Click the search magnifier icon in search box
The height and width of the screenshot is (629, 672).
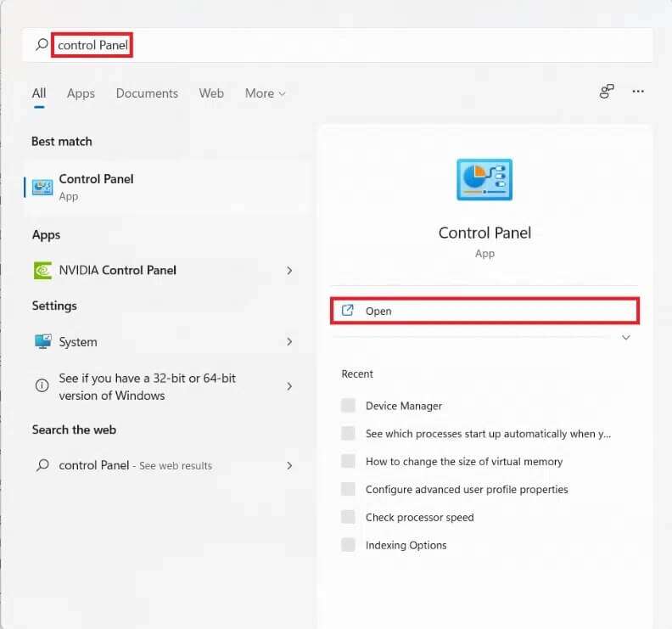(x=42, y=44)
